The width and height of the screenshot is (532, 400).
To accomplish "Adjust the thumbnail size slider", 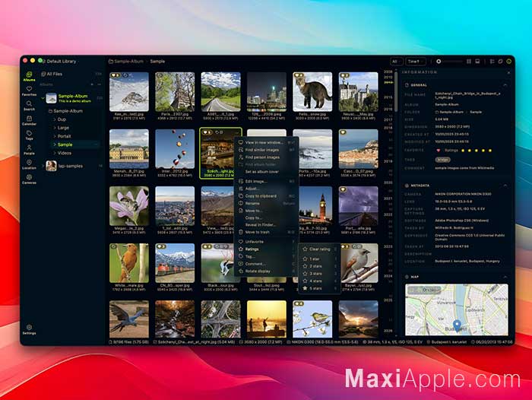I will tap(449, 62).
